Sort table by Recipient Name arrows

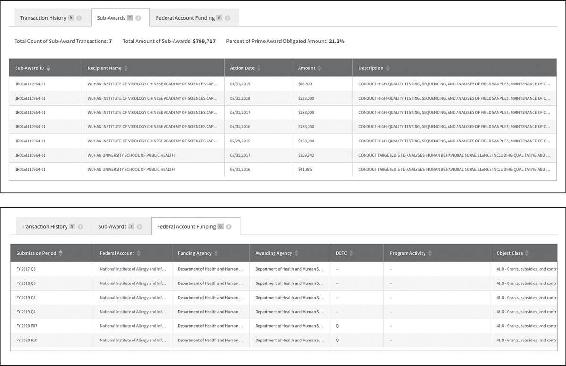tap(126, 68)
